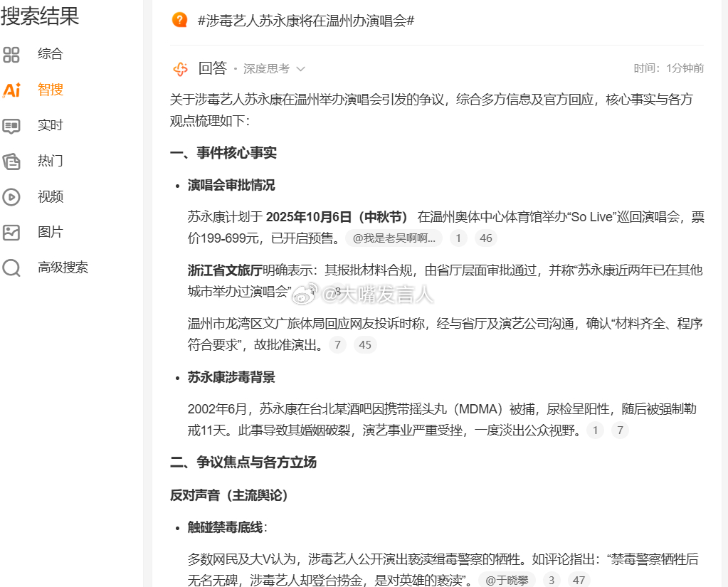Click the 搜索结果 page title

point(40,16)
